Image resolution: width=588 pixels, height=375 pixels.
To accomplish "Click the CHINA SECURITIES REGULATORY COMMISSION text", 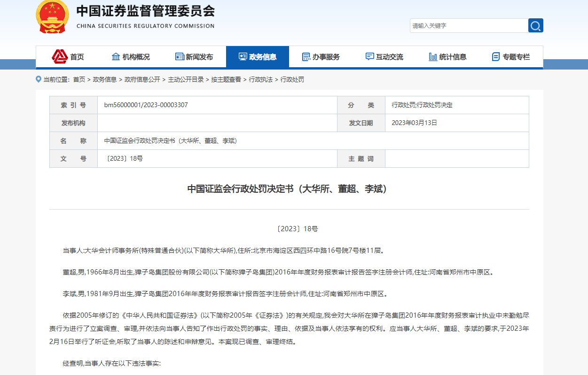I will (145, 26).
